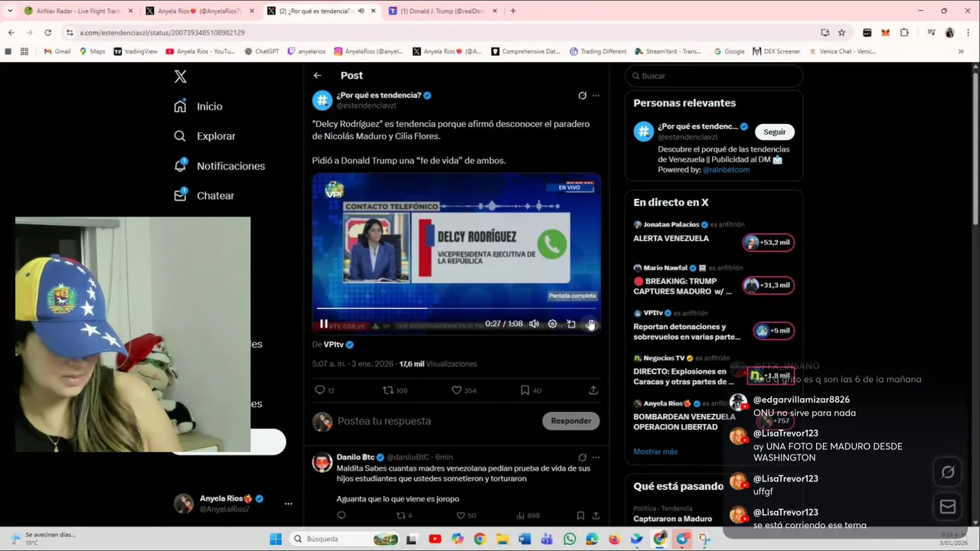Like the post with 354 likes
Screen dimensions: 980x551
[x=464, y=390]
